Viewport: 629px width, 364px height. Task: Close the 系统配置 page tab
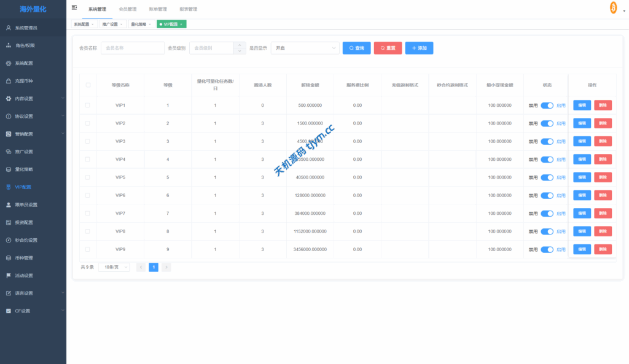[93, 24]
